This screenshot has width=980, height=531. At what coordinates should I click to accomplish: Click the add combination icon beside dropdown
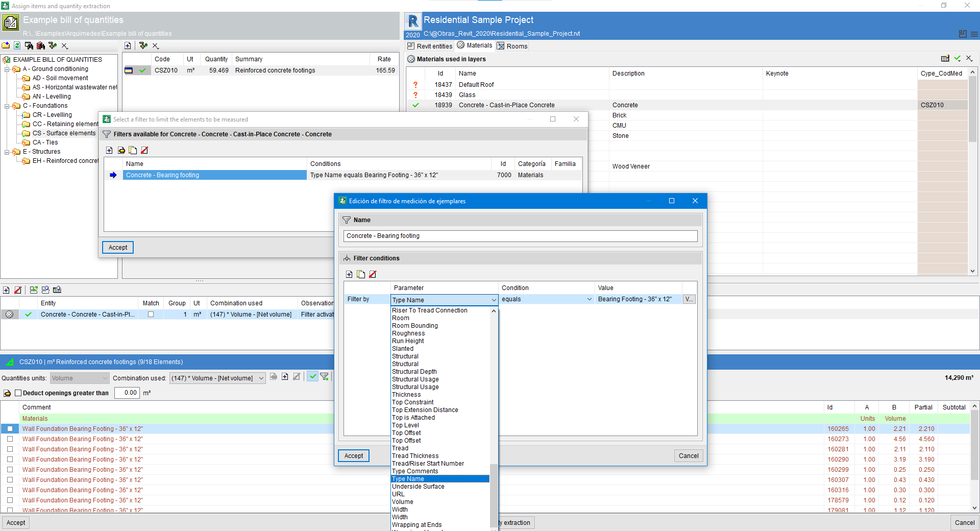[x=285, y=377]
